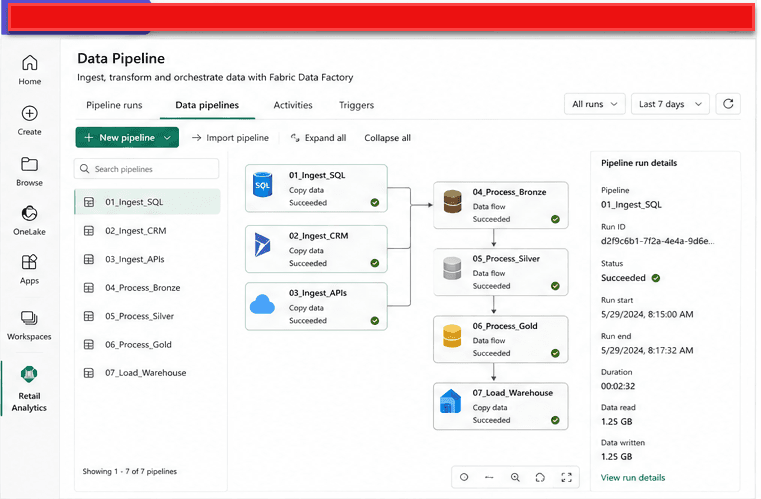Click the success checkmark on 01_Ingest_SQL card
Image resolution: width=761 pixels, height=499 pixels.
pos(375,203)
